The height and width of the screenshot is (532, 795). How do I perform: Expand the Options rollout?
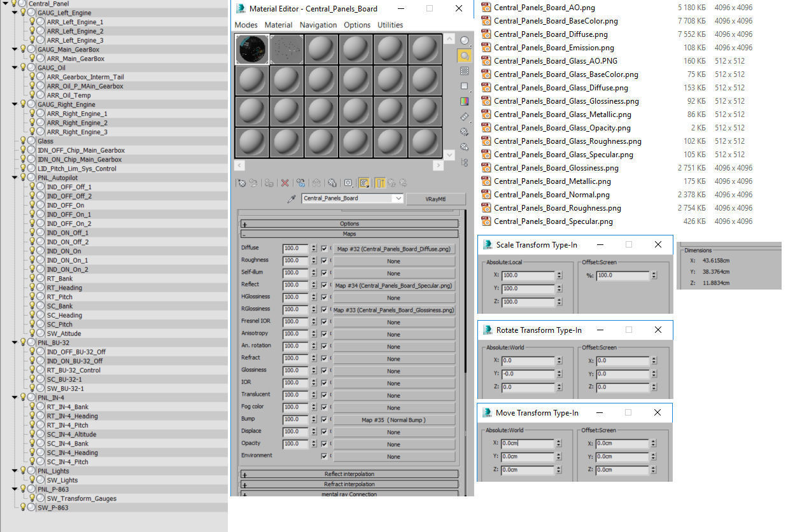tap(349, 223)
